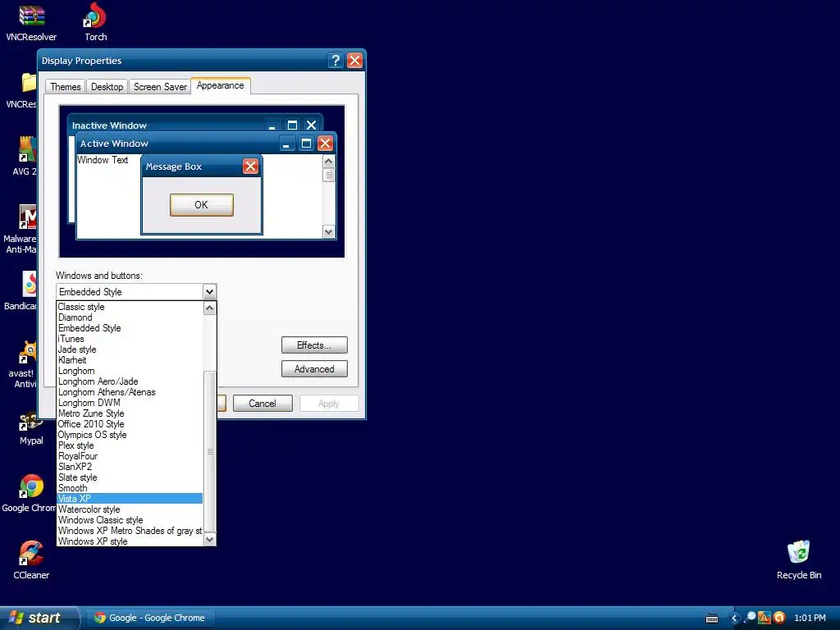Viewport: 840px width, 630px height.
Task: Open the Effects dialog
Action: [314, 345]
